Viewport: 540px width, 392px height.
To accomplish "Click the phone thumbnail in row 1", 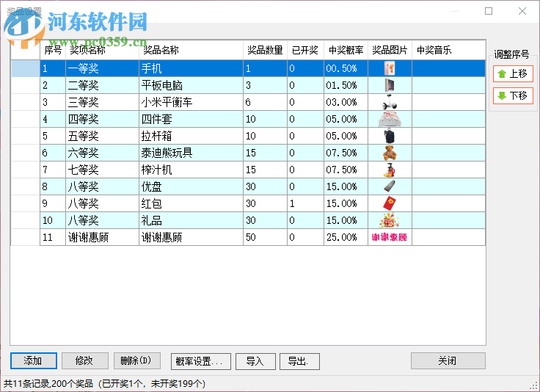I will (x=390, y=68).
